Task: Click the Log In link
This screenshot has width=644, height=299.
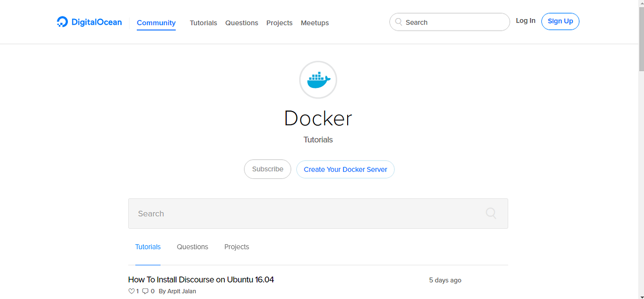Action: (x=525, y=21)
